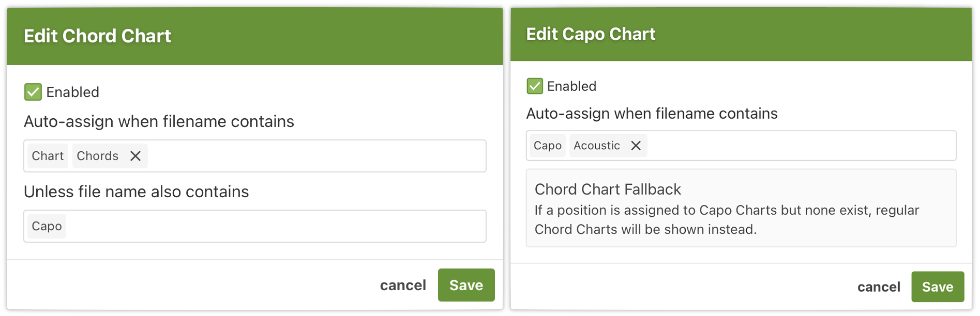Select the Capo tag in Capo Chart
The image size is (980, 316).
547,146
